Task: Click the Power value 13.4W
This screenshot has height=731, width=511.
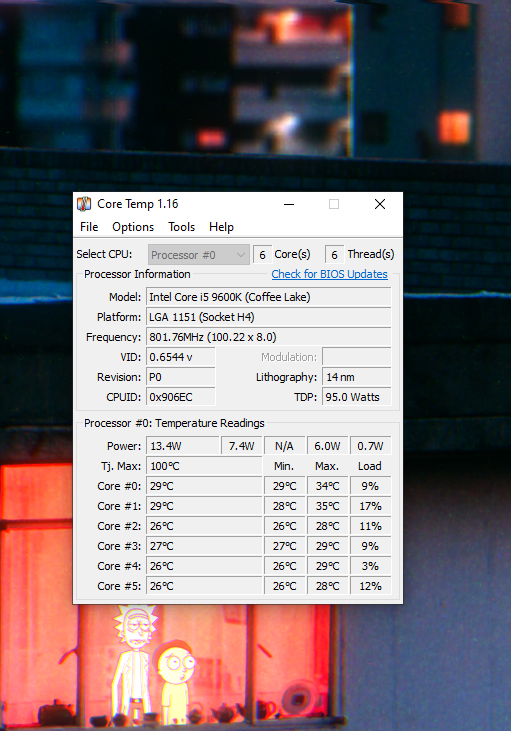Action: pyautogui.click(x=183, y=446)
